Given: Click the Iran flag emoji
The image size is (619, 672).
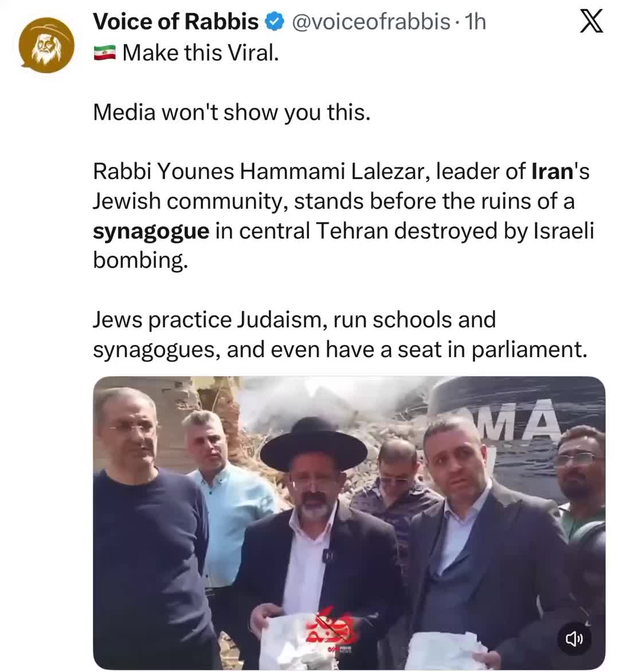Looking at the screenshot, I should (104, 53).
